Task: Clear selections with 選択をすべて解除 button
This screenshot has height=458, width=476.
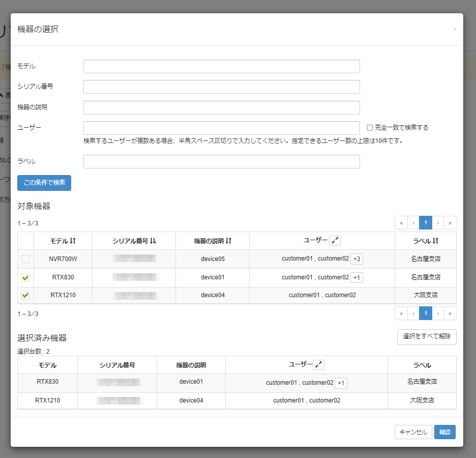Action: point(427,337)
